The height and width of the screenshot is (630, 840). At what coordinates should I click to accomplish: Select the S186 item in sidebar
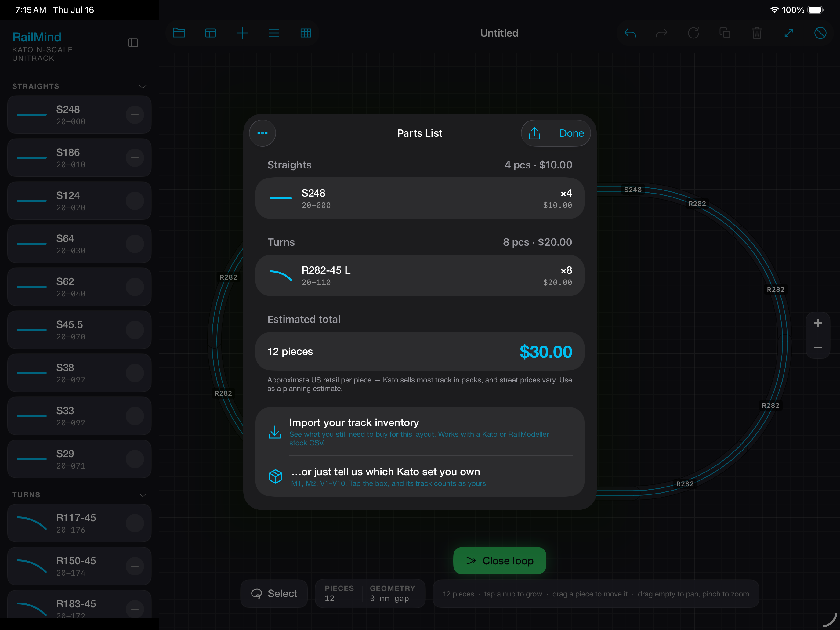(x=79, y=157)
